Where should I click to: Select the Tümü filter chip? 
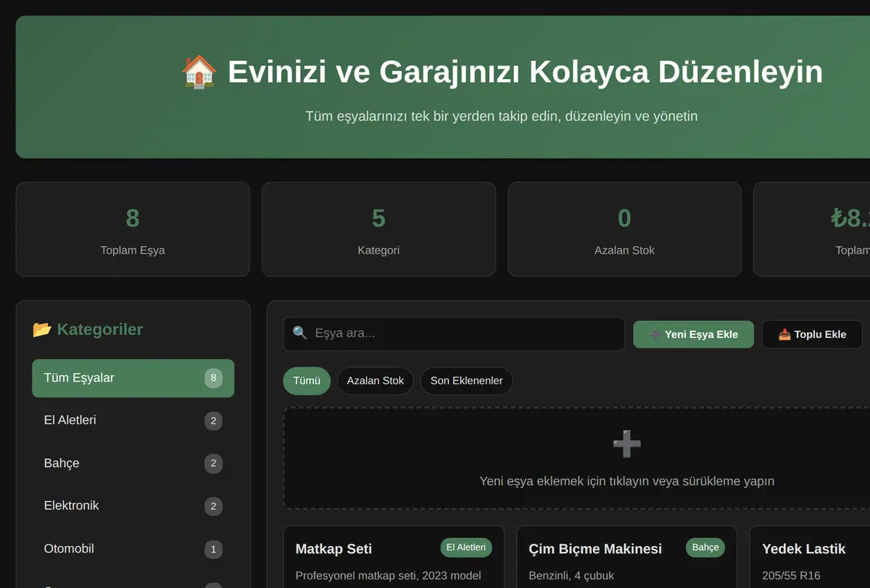click(x=307, y=381)
